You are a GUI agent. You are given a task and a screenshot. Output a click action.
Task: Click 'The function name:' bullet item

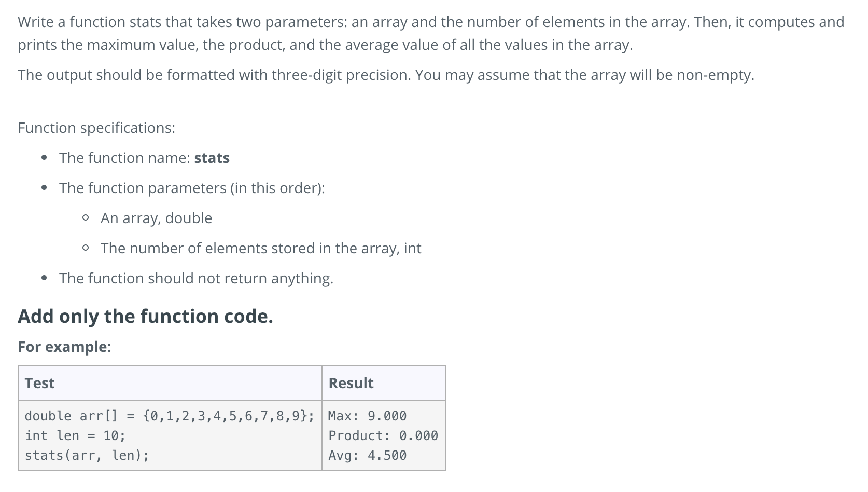tap(144, 158)
